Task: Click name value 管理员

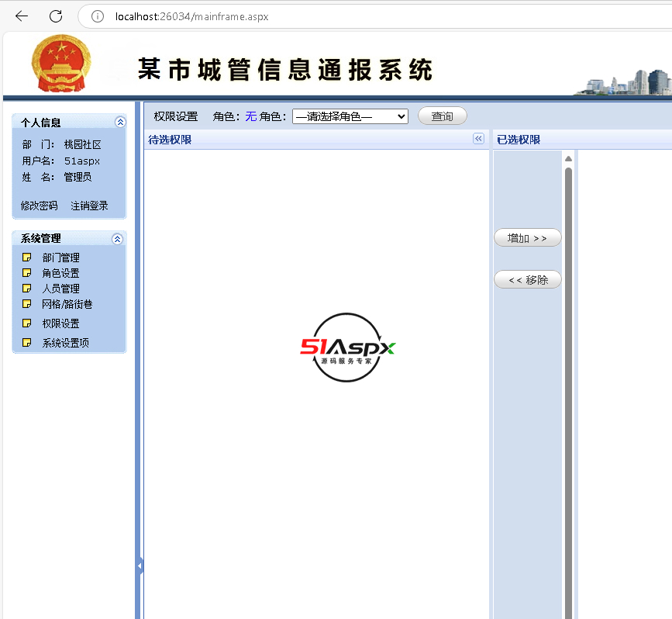Action: pyautogui.click(x=78, y=177)
